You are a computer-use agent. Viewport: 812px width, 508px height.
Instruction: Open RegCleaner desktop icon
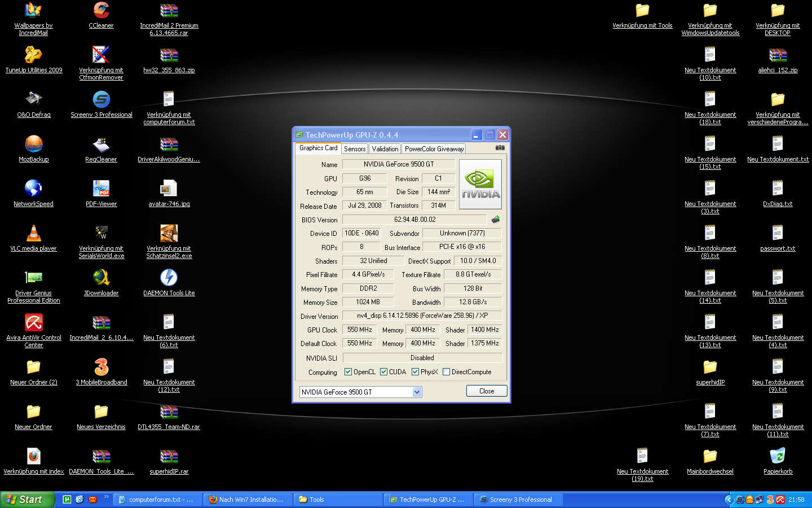point(101,149)
